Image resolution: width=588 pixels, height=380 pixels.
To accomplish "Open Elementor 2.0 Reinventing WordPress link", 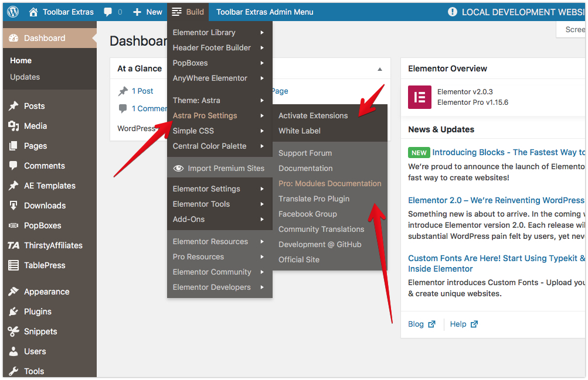I will (496, 200).
